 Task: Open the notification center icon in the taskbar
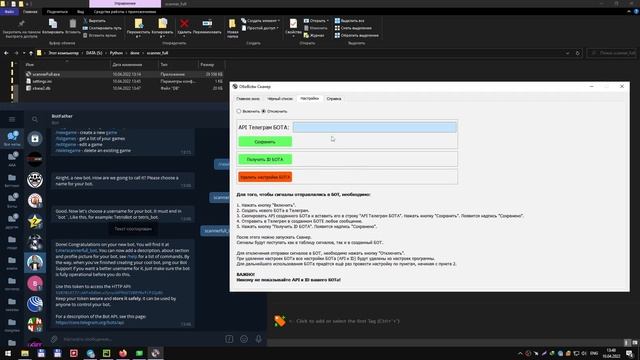click(x=629, y=353)
